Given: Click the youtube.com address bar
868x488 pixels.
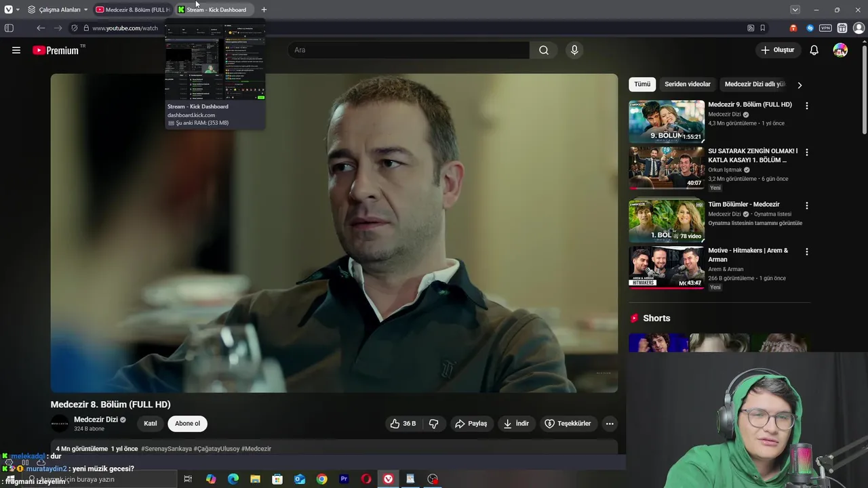Looking at the screenshot, I should coord(125,28).
